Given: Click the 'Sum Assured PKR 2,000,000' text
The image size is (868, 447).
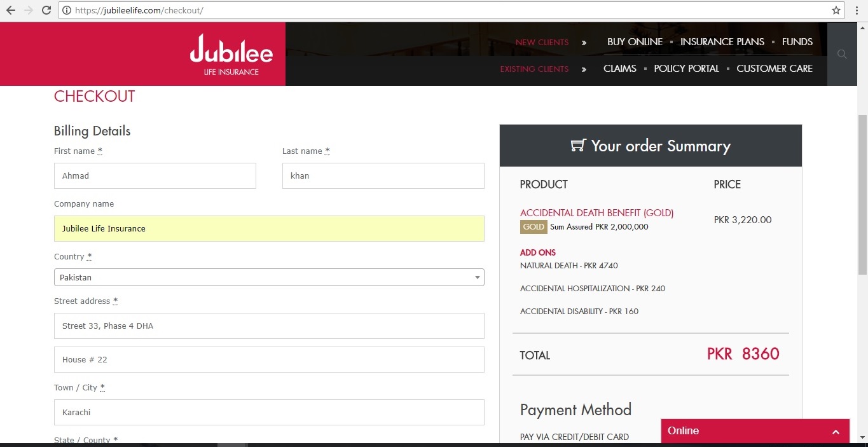Looking at the screenshot, I should pyautogui.click(x=599, y=227).
